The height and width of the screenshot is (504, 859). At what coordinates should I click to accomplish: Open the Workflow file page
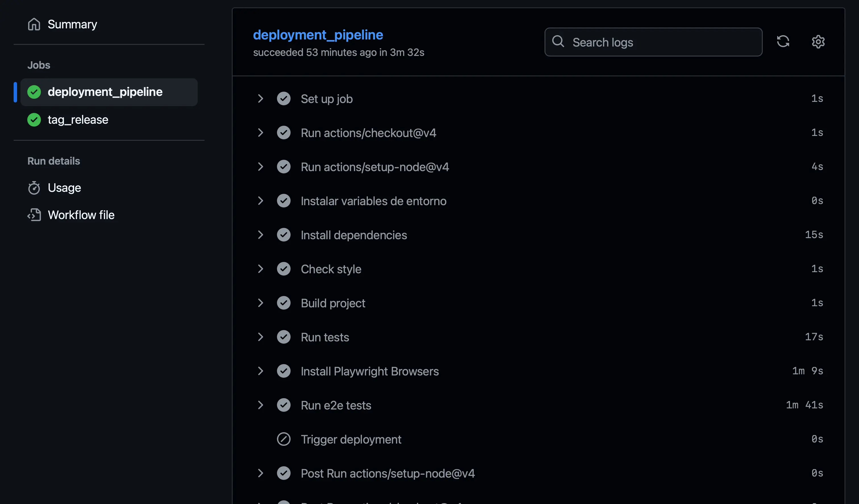click(81, 215)
